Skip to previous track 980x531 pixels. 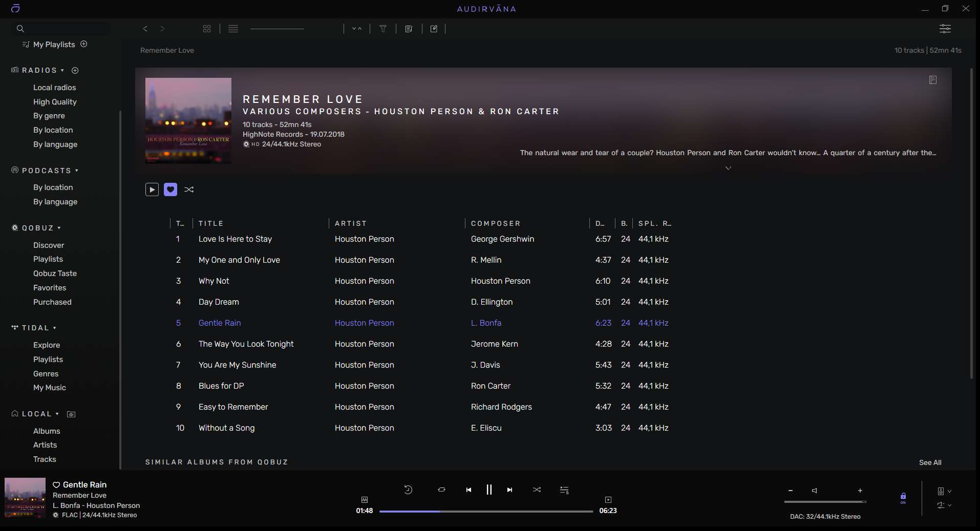pos(468,490)
